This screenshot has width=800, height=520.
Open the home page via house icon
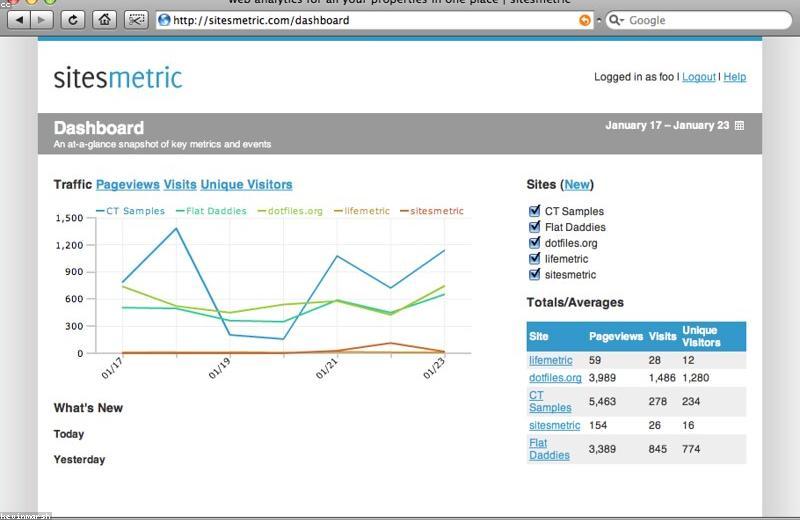click(105, 20)
